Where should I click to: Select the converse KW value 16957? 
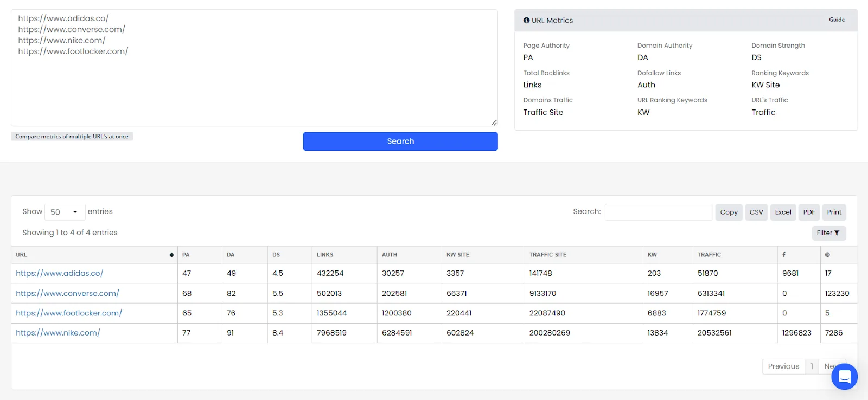658,293
